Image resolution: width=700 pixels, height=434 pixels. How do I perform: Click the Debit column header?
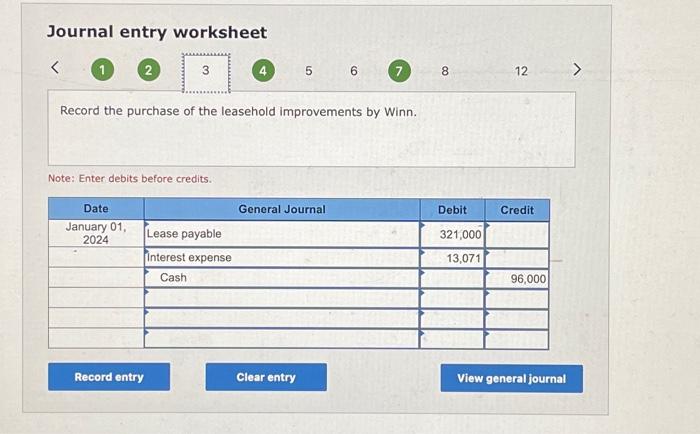click(452, 209)
